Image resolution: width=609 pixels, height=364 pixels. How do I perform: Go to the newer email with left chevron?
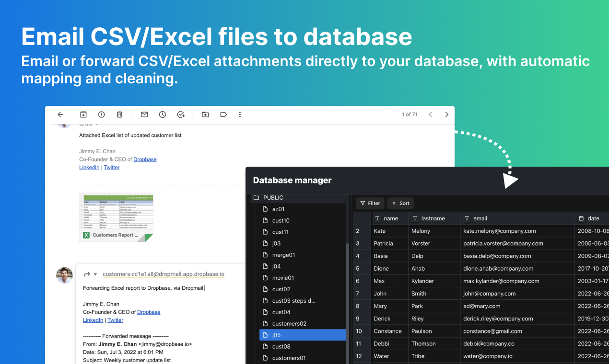430,114
